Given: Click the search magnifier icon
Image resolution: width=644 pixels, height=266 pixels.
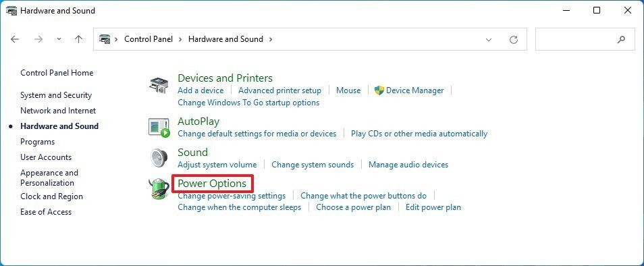Looking at the screenshot, I should (621, 39).
